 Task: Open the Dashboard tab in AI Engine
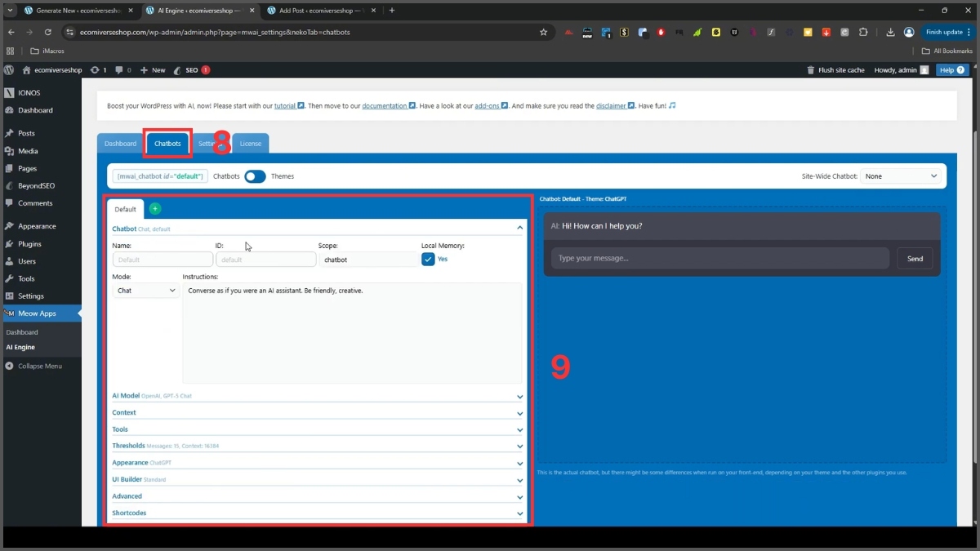click(120, 144)
